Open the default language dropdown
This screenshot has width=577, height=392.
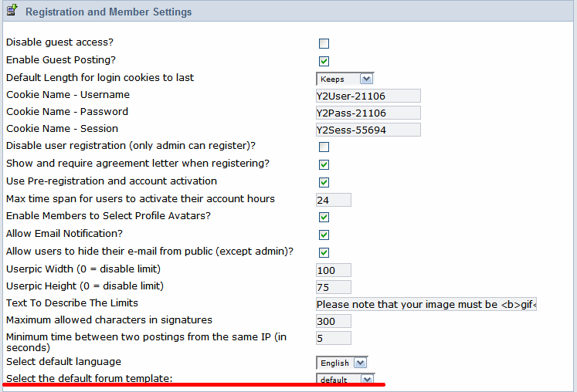341,363
